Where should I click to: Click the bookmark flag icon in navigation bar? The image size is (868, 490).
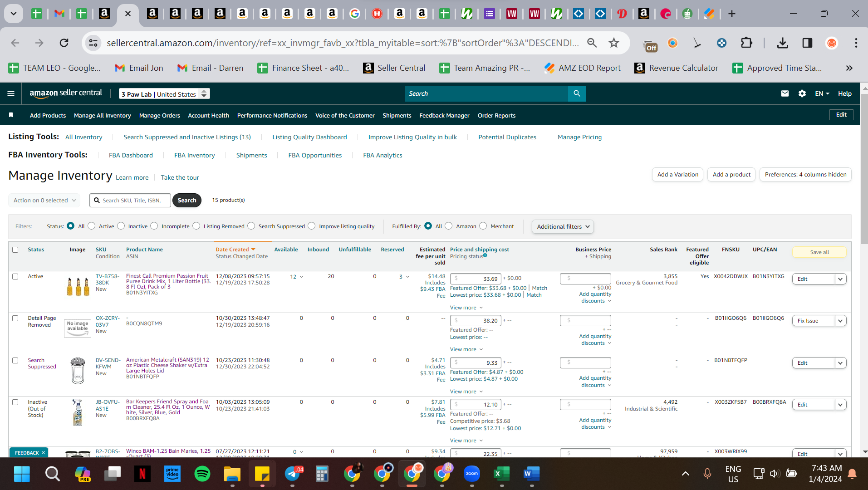click(11, 115)
